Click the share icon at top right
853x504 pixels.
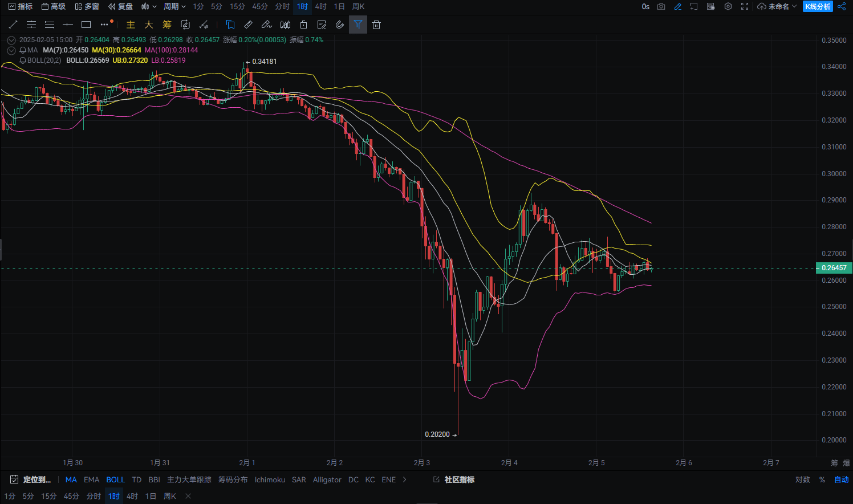(x=842, y=6)
